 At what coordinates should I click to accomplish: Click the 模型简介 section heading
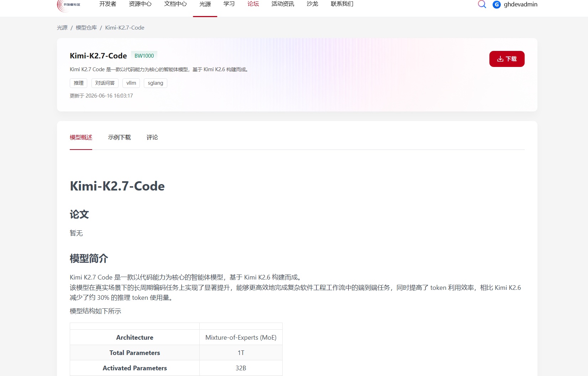pos(89,258)
